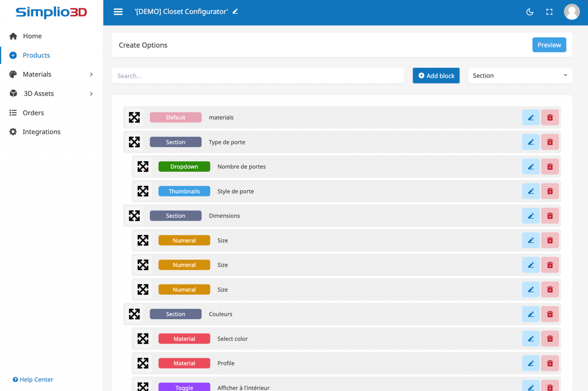Go to Orders in sidebar
Screen dimensions: 588x391
pyautogui.click(x=33, y=113)
